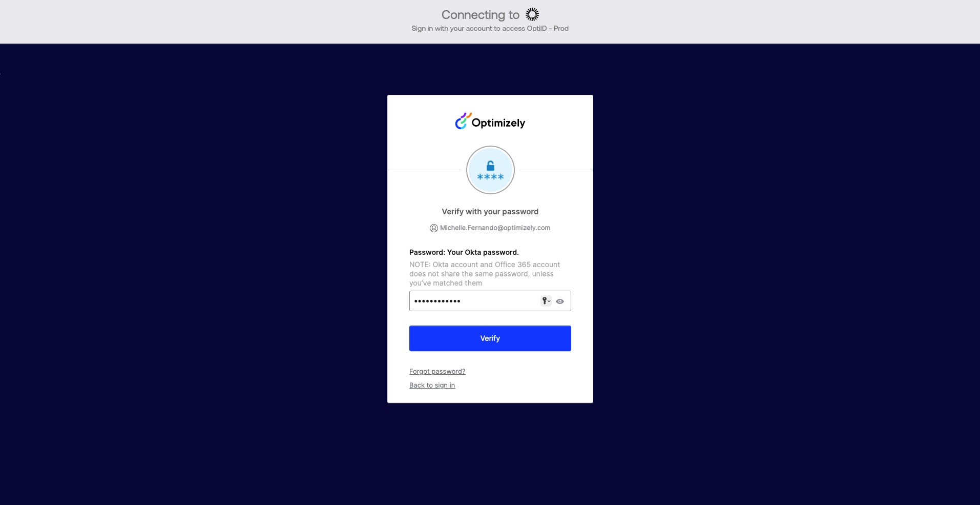This screenshot has width=980, height=505.
Task: Click the Optimizely wordmark text
Action: click(x=498, y=123)
